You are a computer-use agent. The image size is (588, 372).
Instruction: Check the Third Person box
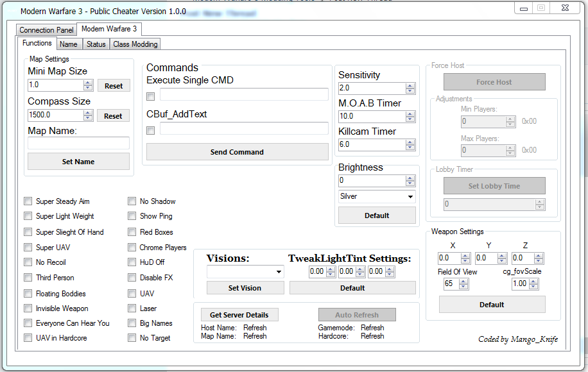pyautogui.click(x=28, y=277)
